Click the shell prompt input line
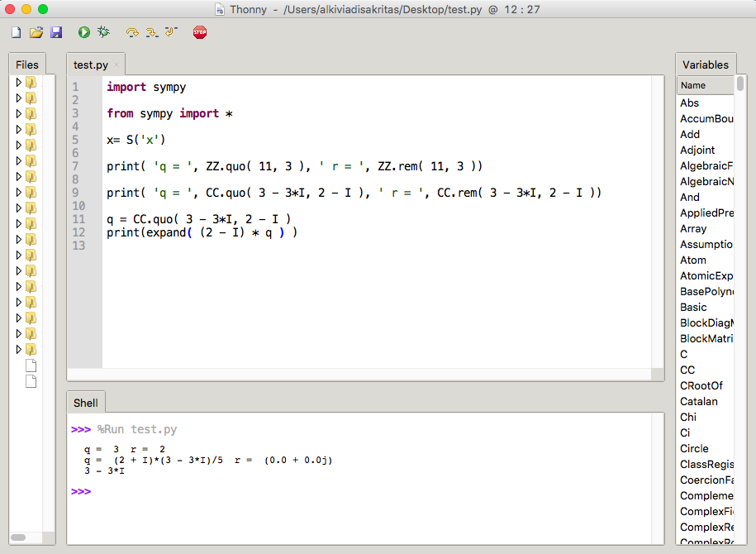 (x=366, y=492)
